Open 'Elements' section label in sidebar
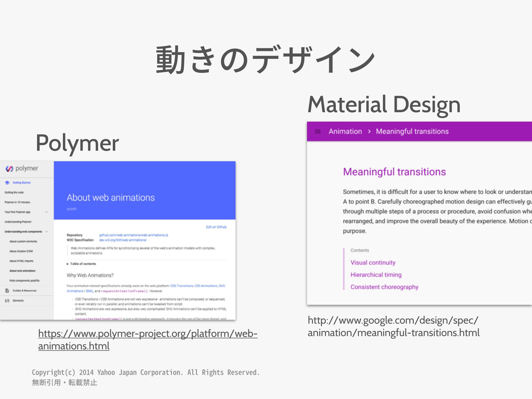532x399 pixels. 18,301
